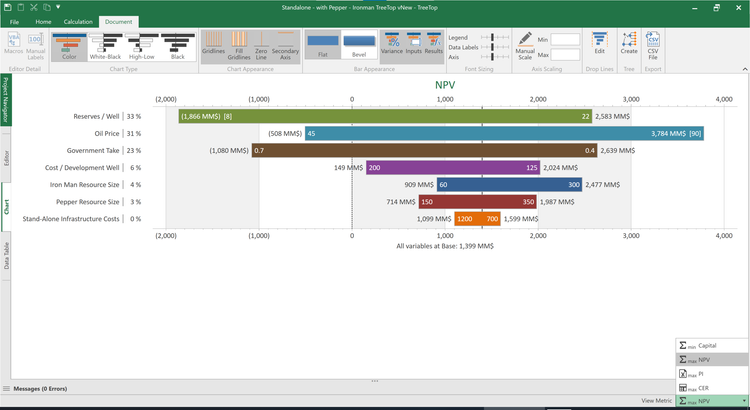
Task: Click the green Reserves / Well bar
Action: [385, 116]
